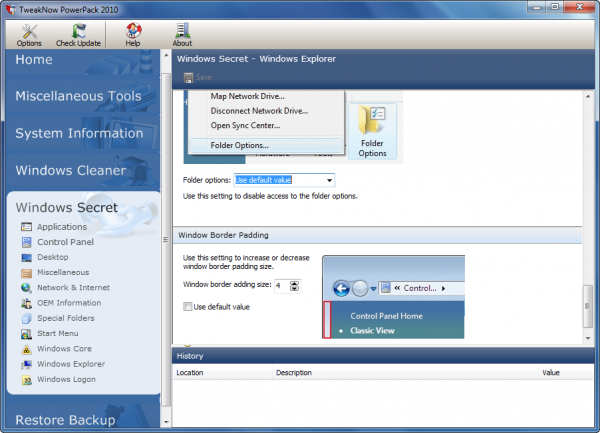600x433 pixels.
Task: Click the Save label in the toolbar
Action: 204,77
